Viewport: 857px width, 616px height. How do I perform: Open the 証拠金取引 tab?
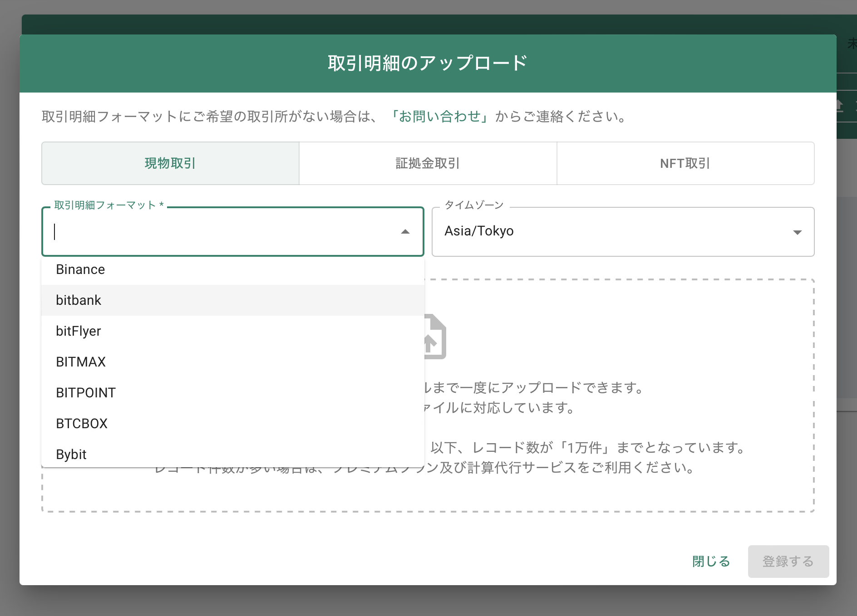[x=428, y=163]
